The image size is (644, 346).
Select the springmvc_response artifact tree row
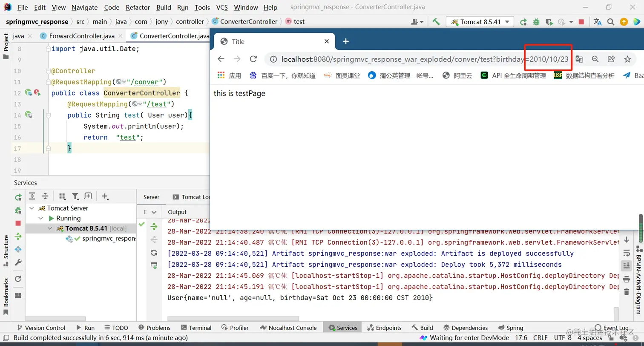(81, 239)
